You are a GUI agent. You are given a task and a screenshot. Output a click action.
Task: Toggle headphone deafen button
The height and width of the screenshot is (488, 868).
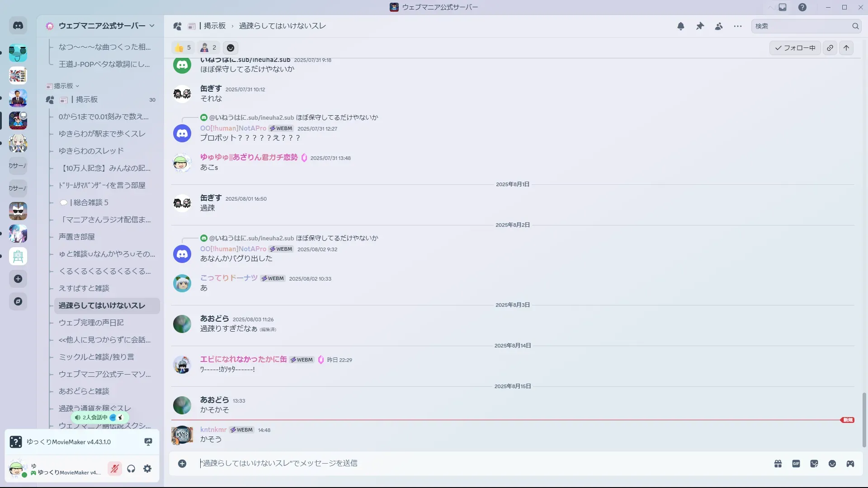(x=131, y=469)
